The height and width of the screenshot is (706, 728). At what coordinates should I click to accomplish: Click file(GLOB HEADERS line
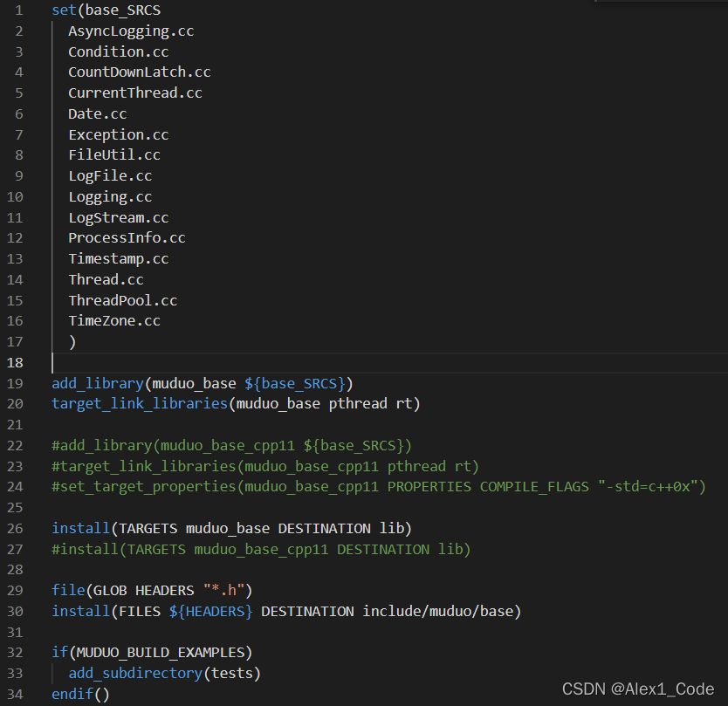tap(152, 591)
